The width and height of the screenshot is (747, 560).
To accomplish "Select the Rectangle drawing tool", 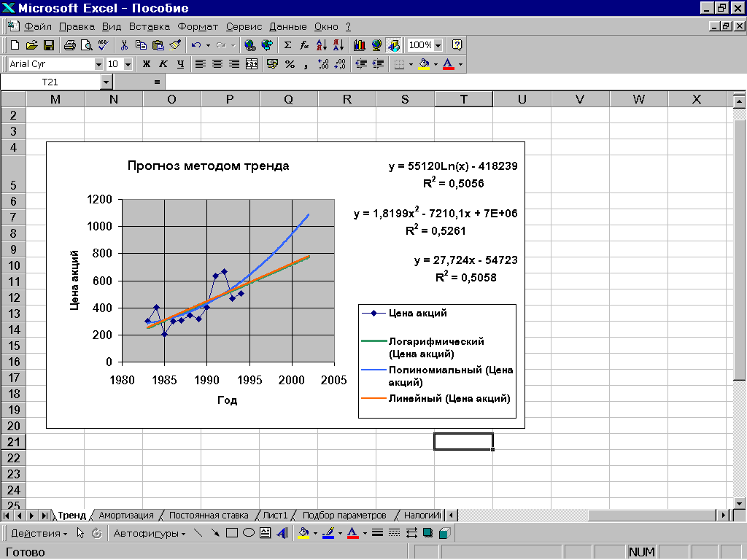I will pos(232,533).
